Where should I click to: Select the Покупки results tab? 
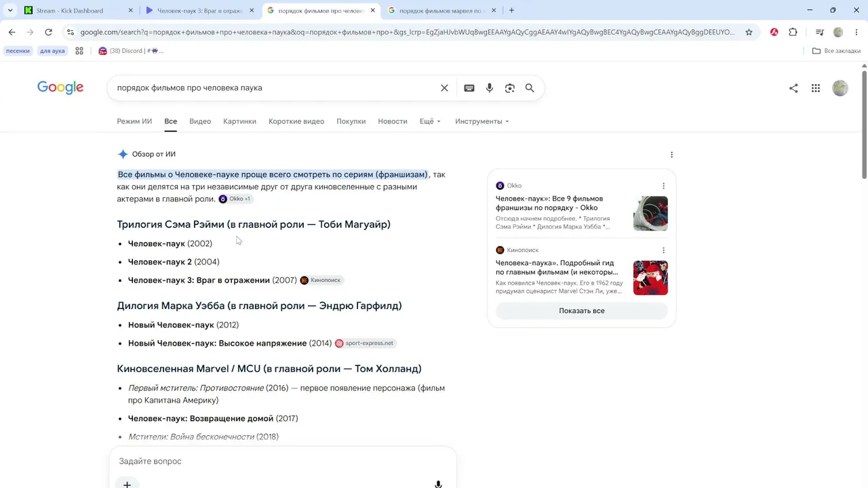pyautogui.click(x=351, y=121)
